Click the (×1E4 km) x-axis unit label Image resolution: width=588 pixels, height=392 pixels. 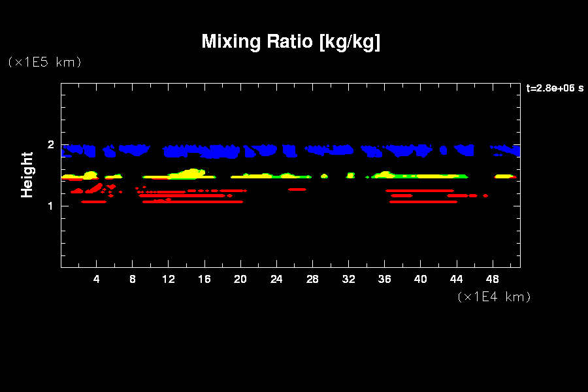[x=494, y=297]
